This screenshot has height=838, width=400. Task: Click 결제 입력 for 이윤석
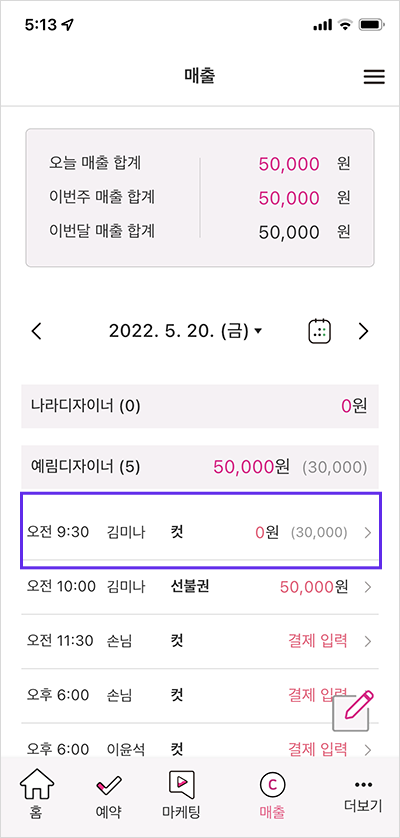[318, 747]
